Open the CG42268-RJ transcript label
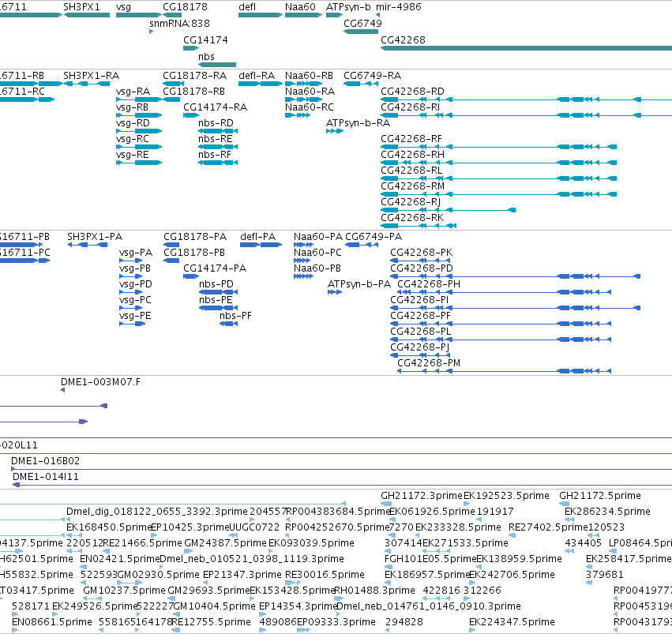672x634 pixels. click(411, 202)
